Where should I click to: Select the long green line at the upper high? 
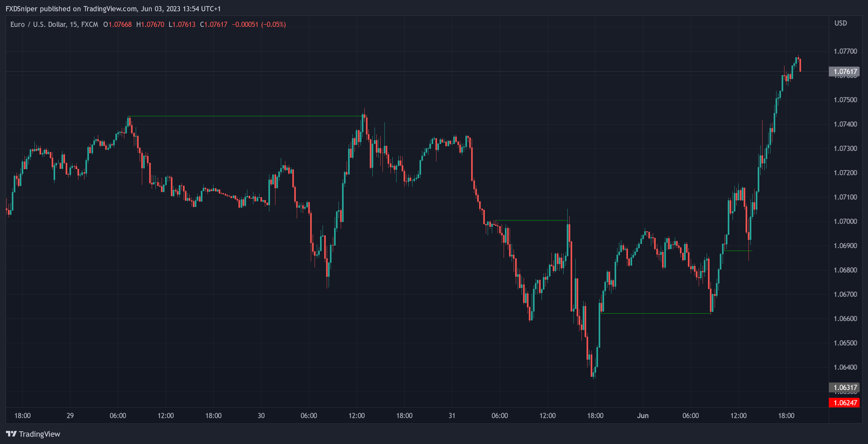pyautogui.click(x=245, y=116)
